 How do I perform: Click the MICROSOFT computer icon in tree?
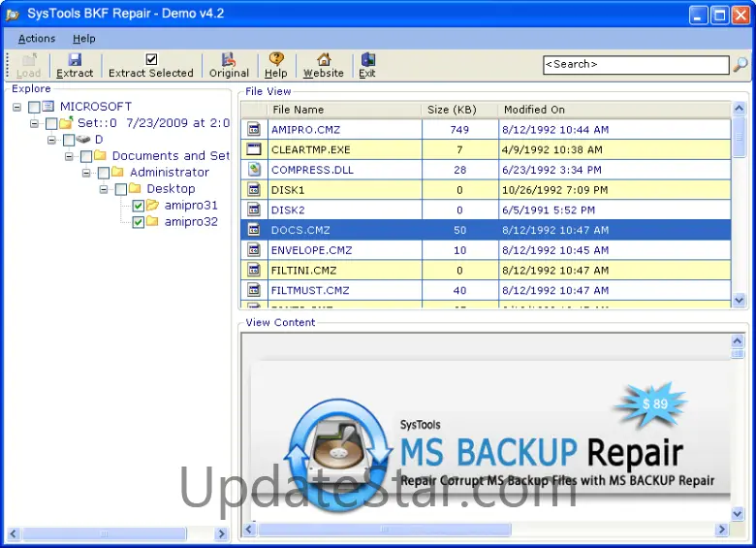tap(48, 106)
